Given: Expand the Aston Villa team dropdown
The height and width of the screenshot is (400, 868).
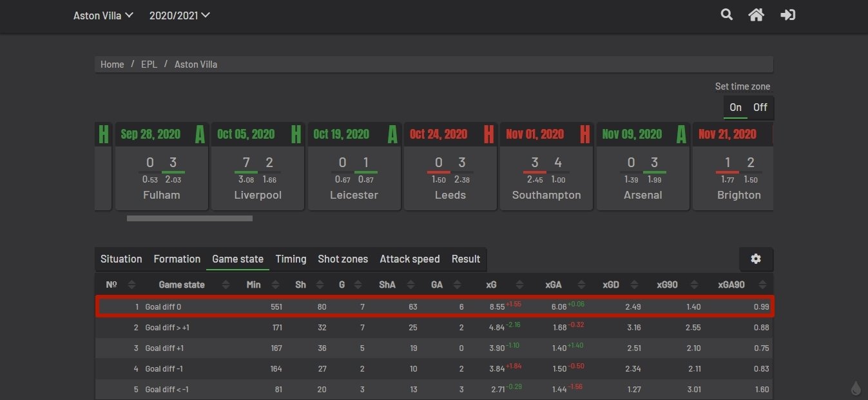Looking at the screenshot, I should [x=103, y=15].
